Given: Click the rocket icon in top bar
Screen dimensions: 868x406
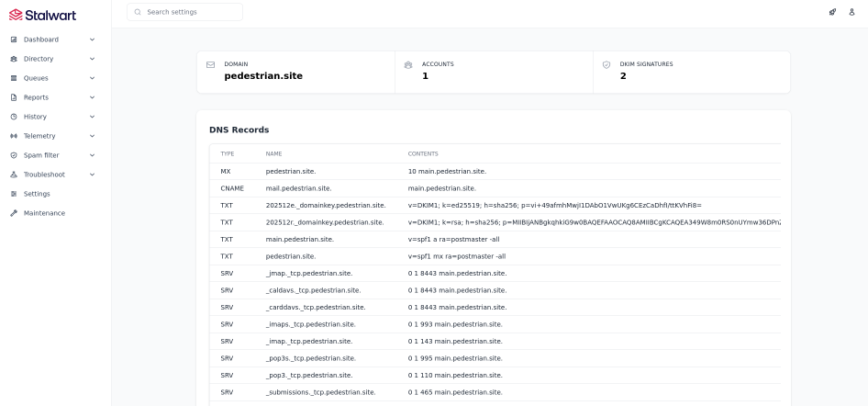Looking at the screenshot, I should (832, 12).
